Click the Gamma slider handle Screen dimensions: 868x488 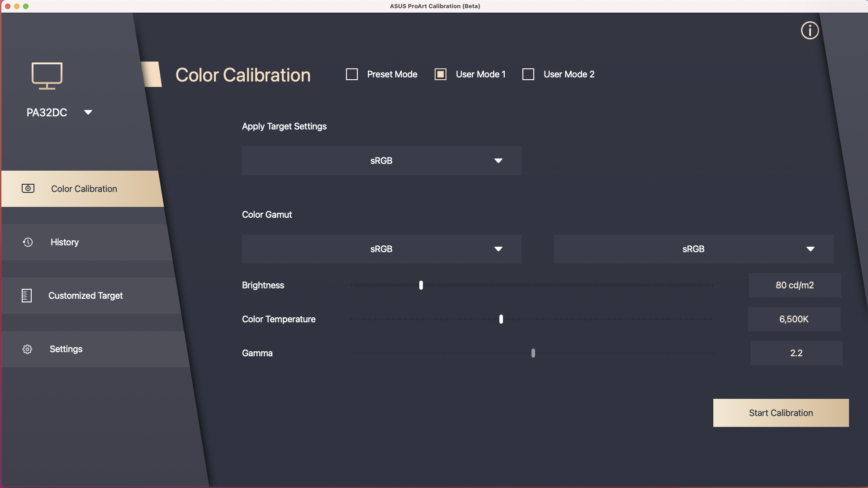click(x=533, y=353)
